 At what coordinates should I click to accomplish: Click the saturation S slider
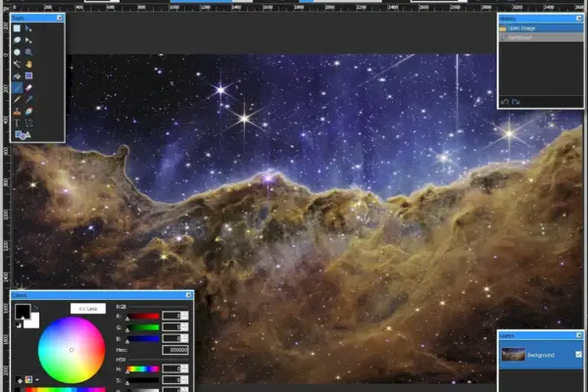point(142,380)
